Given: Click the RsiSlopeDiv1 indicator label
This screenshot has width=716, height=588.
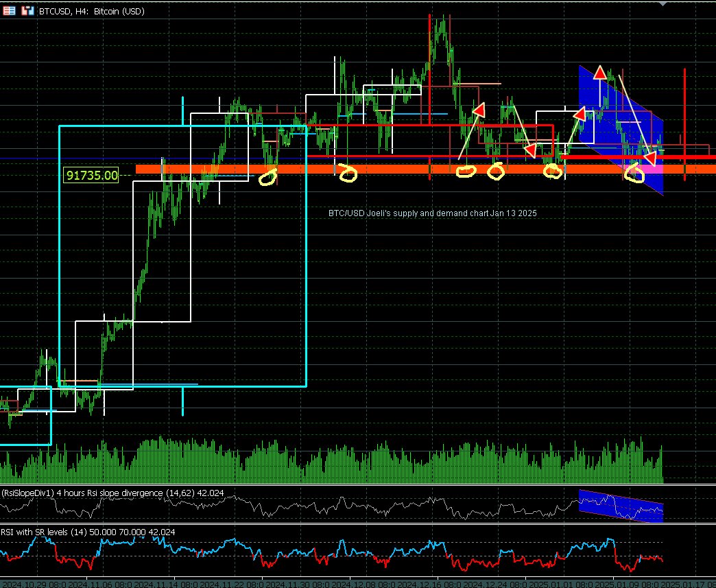Looking at the screenshot, I should point(112,493).
